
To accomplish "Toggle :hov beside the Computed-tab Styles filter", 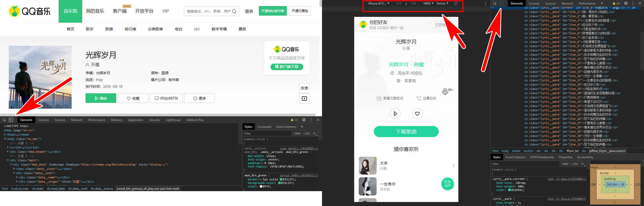I will pos(297,133).
